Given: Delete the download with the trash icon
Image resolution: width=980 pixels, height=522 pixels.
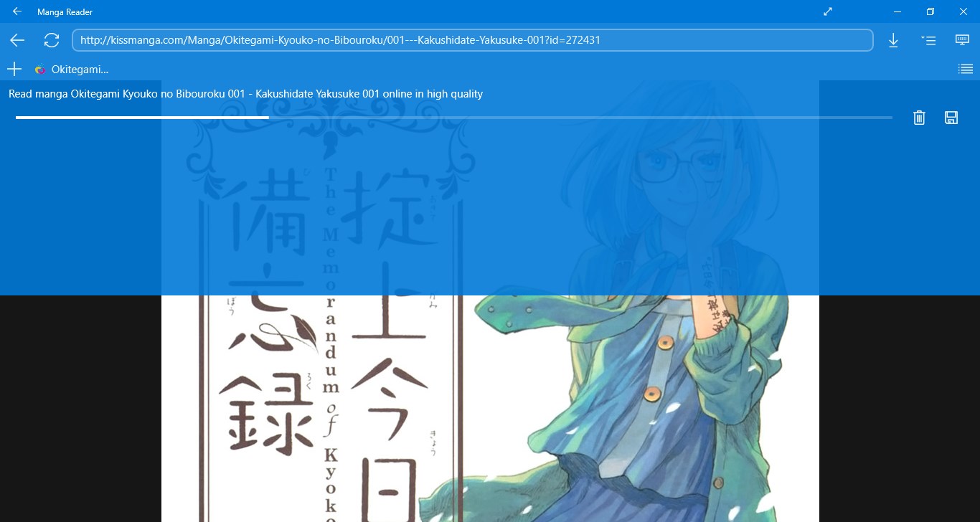Looking at the screenshot, I should 919,118.
